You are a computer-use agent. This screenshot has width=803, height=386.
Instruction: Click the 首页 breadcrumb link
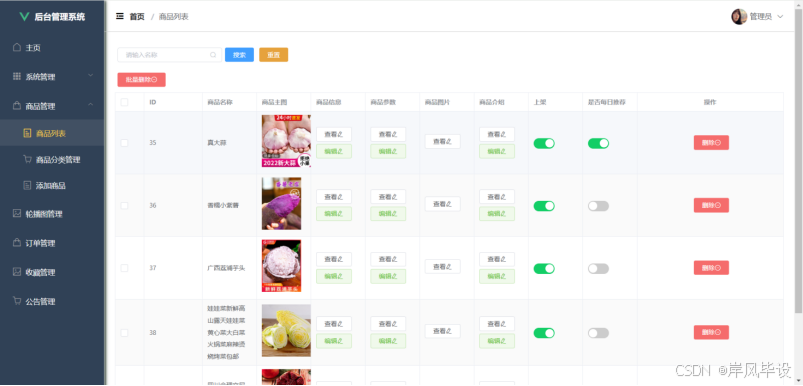point(137,16)
